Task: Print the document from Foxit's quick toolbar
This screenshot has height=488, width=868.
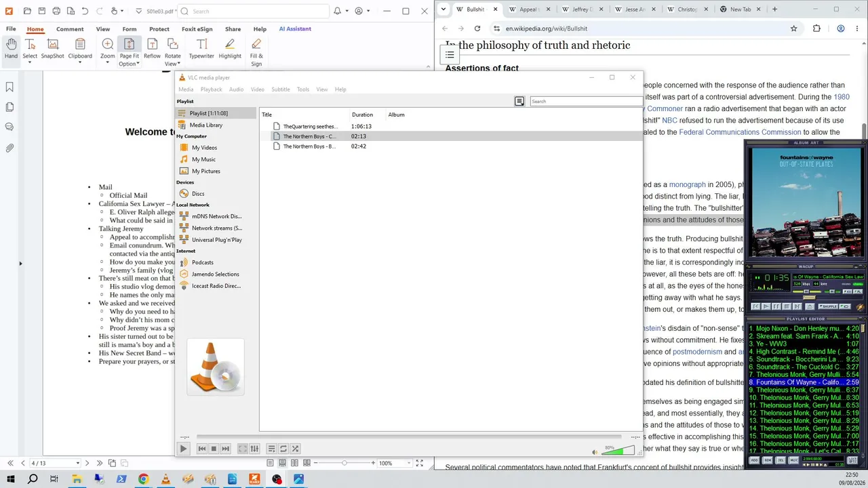Action: [x=56, y=11]
